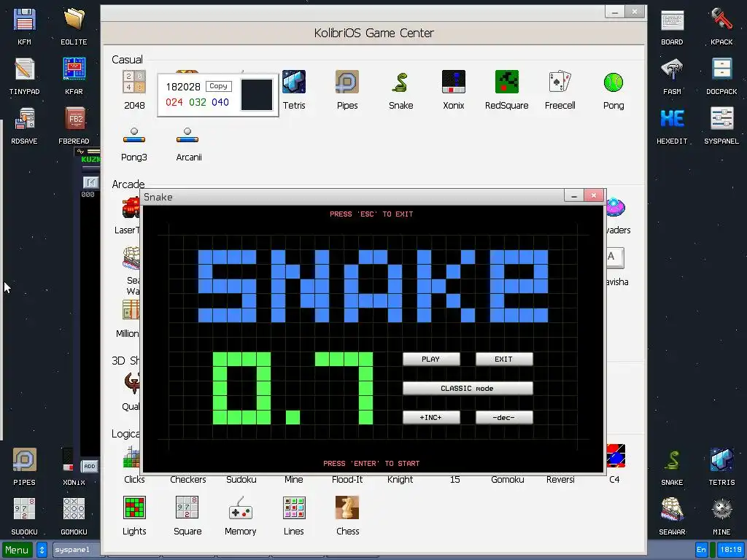Click syspanel taskbar item
Screen dimensions: 747x560
click(76, 550)
